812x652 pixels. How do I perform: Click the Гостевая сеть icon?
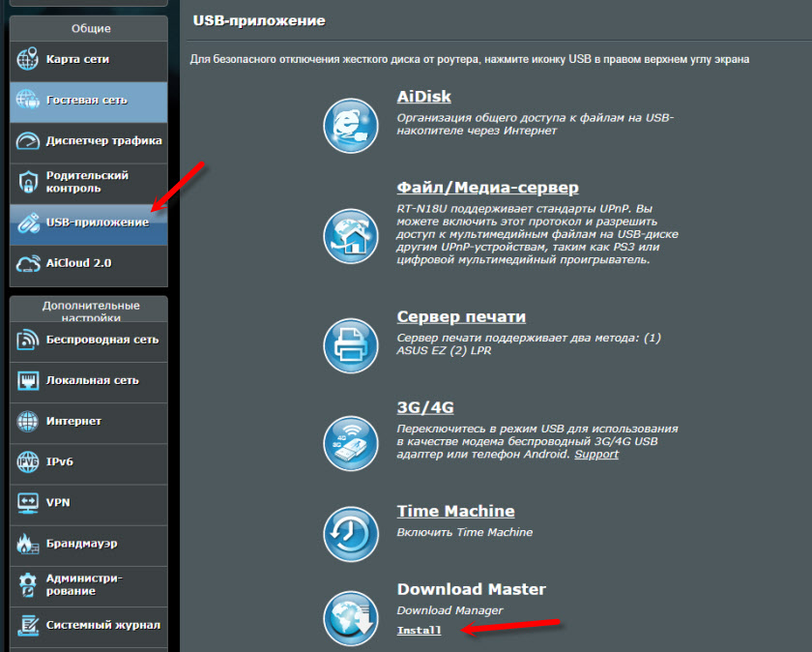pos(27,100)
